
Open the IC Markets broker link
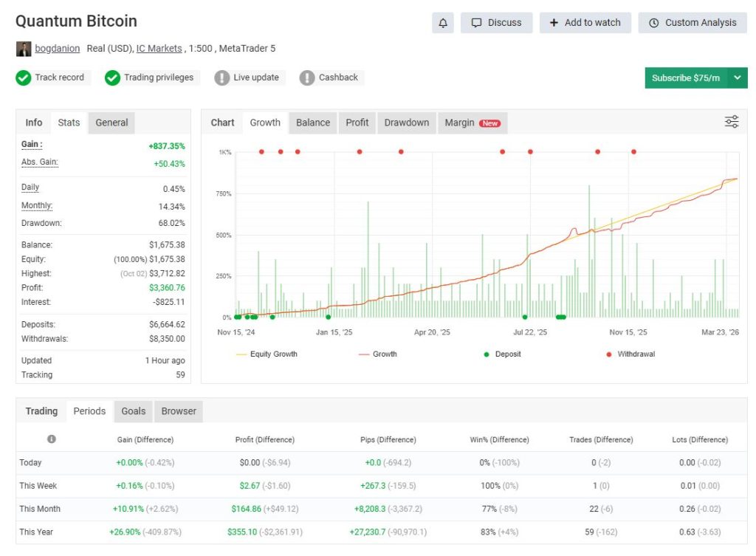pos(159,48)
